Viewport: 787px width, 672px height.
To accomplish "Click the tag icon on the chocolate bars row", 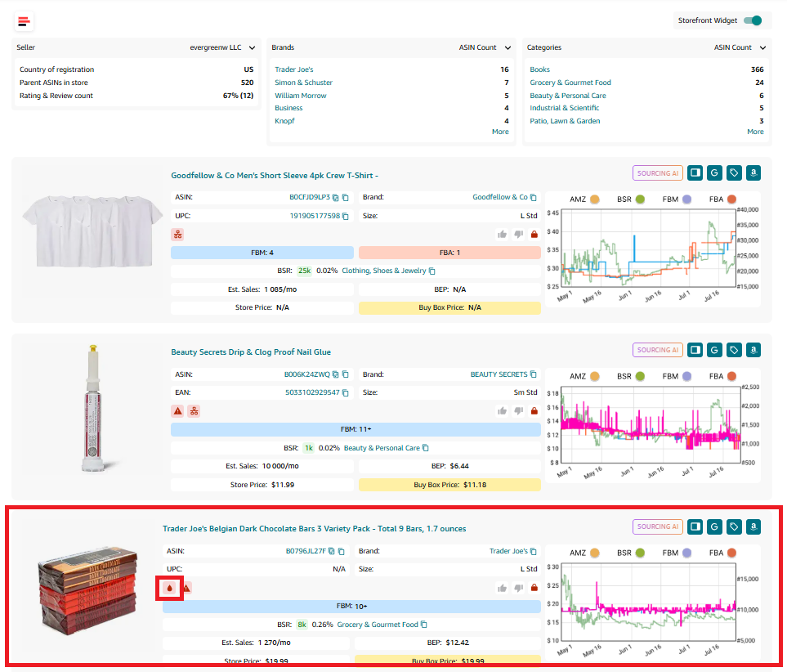I will pyautogui.click(x=733, y=526).
